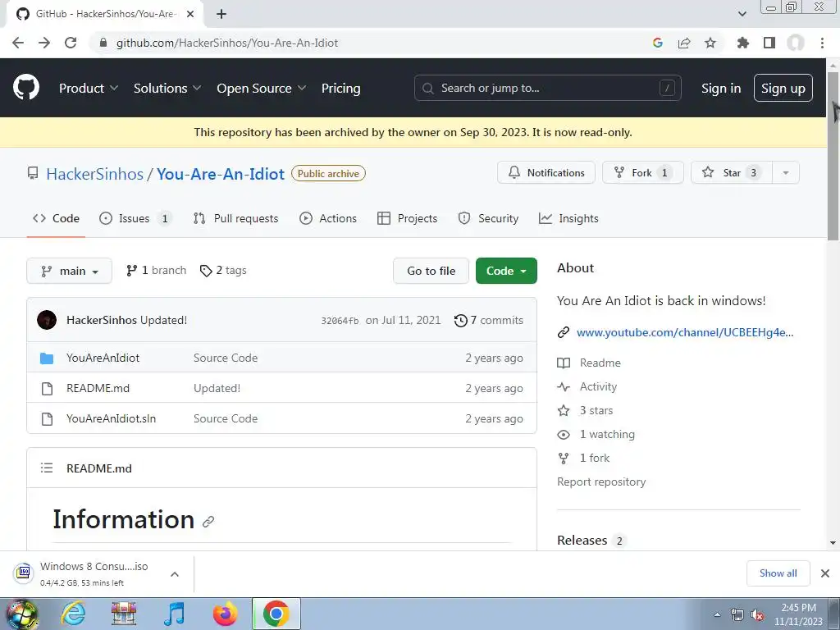Bookmark this page with the star icon
The image size is (840, 630).
coord(710,43)
